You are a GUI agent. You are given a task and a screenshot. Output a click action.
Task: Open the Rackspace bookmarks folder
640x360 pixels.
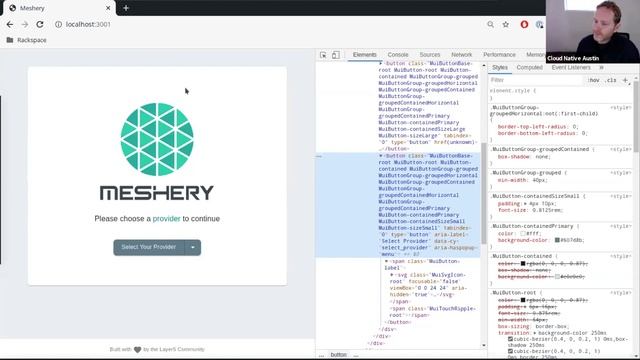pyautogui.click(x=27, y=40)
